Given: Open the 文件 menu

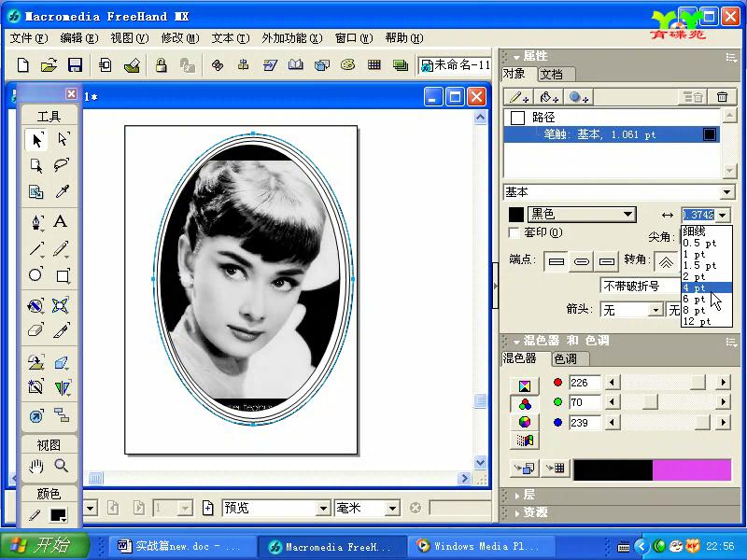Looking at the screenshot, I should (29, 38).
